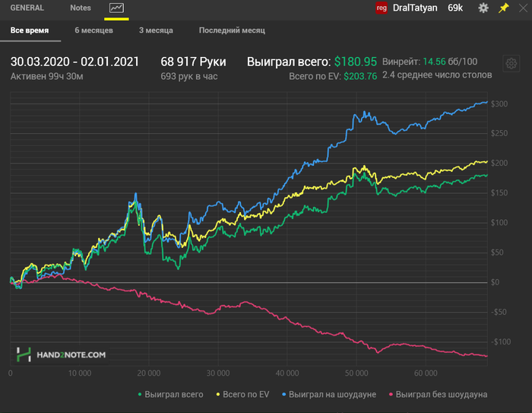Toggle the 'Всего по EV' legend series
The image size is (532, 413).
(242, 394)
